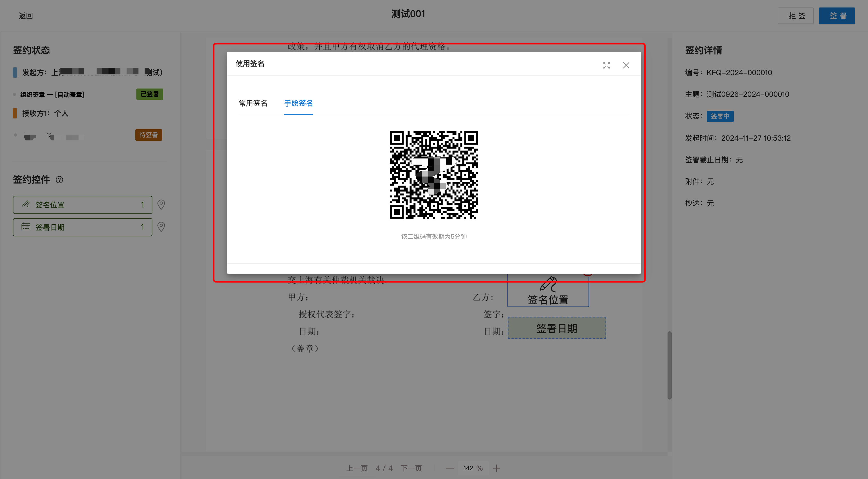Click the 拒签 button

795,16
